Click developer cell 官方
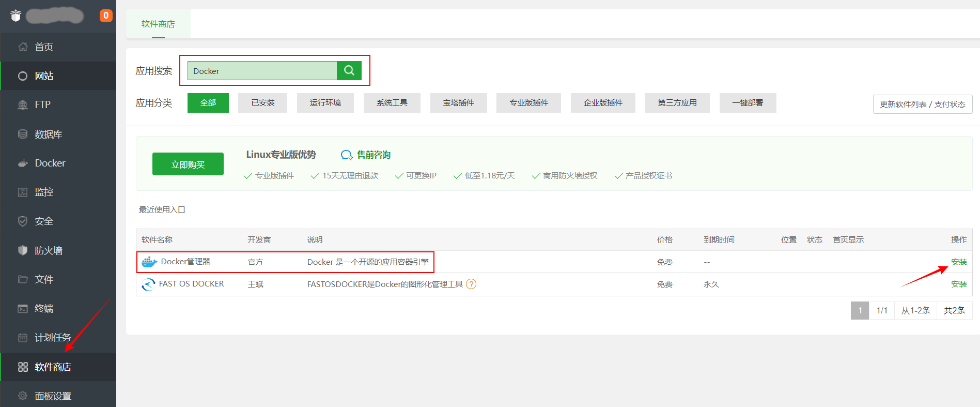 255,262
